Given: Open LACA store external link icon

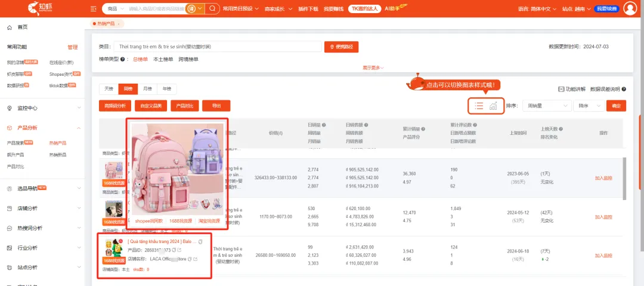Looking at the screenshot, I should [x=195, y=259].
